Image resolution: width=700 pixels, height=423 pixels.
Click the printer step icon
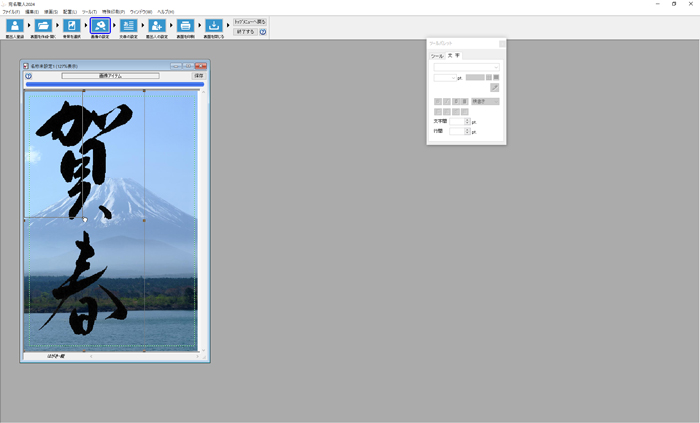[x=185, y=26]
